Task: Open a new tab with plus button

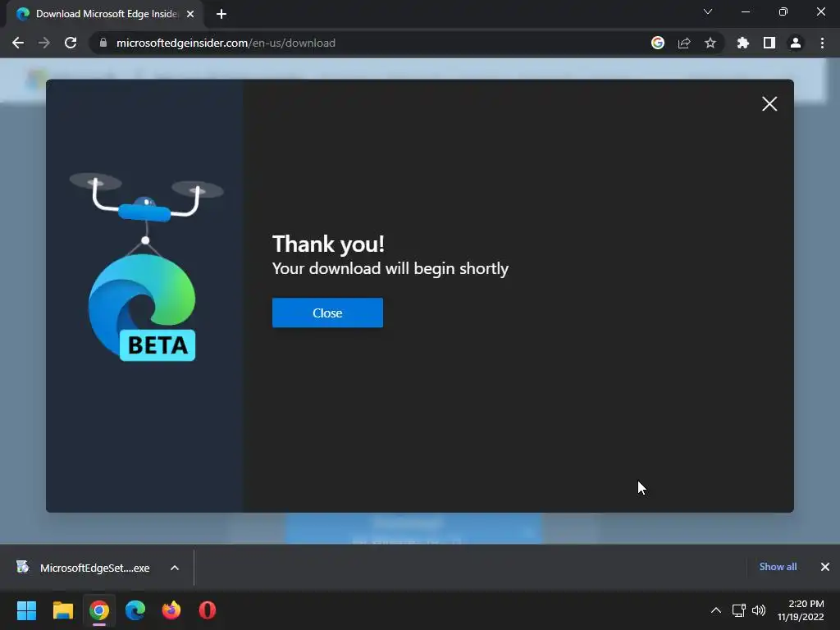Action: [x=221, y=14]
